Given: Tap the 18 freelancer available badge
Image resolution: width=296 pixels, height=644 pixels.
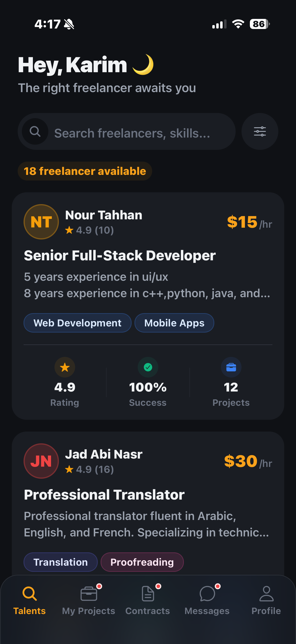Looking at the screenshot, I should 85,171.
